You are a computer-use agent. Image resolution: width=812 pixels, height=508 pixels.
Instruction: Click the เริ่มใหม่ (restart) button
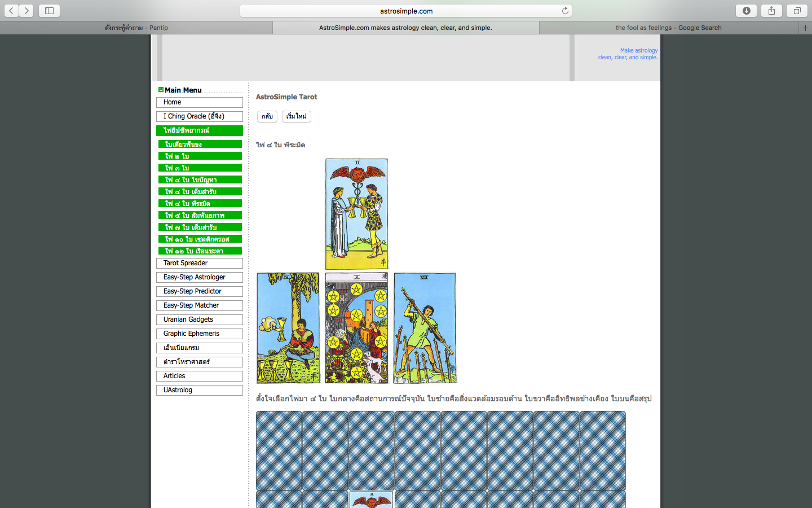297,116
